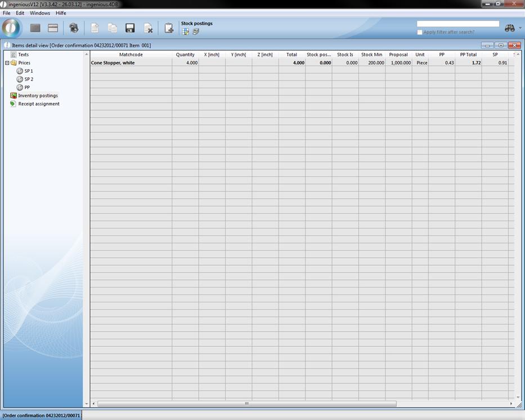The width and height of the screenshot is (525, 420).
Task: Click the round ingenious logo button
Action: pyautogui.click(x=11, y=28)
